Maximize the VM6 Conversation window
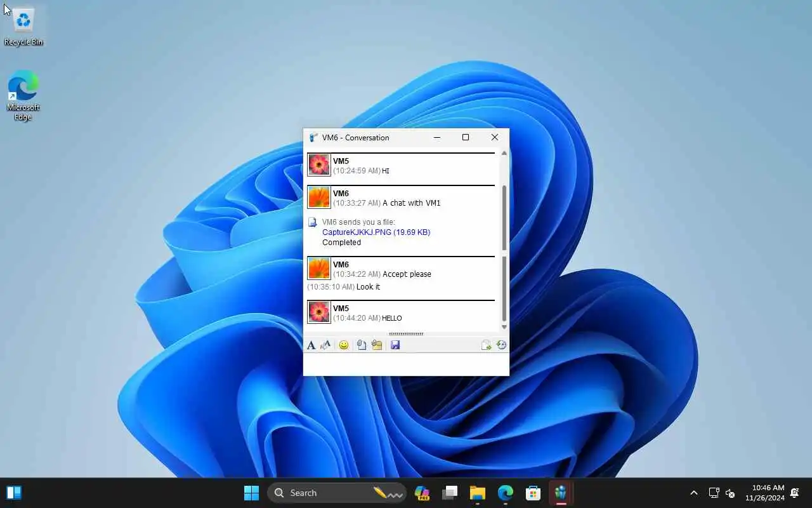The width and height of the screenshot is (812, 508). pos(466,137)
